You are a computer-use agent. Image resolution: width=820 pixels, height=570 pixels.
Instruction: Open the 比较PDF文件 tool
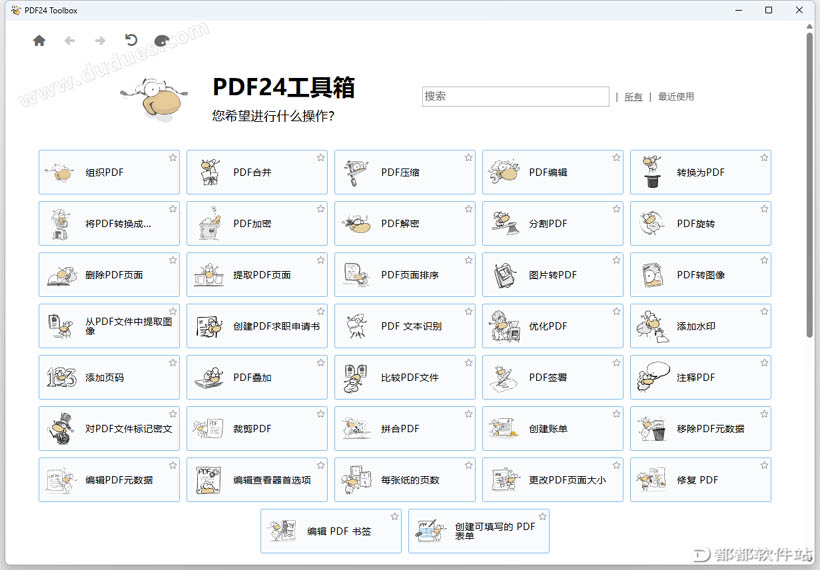(405, 377)
